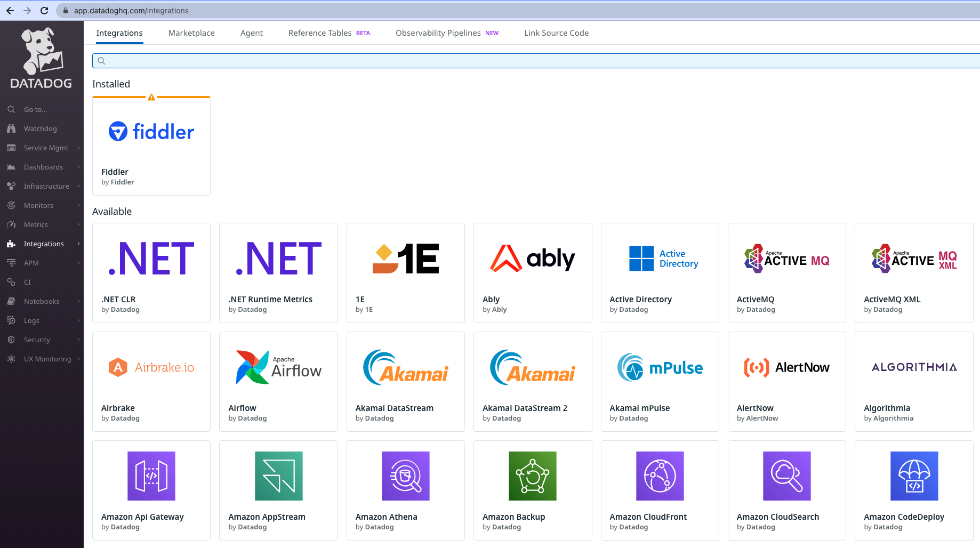This screenshot has height=548, width=980.
Task: Click the Amazon Backup logo
Action: point(533,476)
